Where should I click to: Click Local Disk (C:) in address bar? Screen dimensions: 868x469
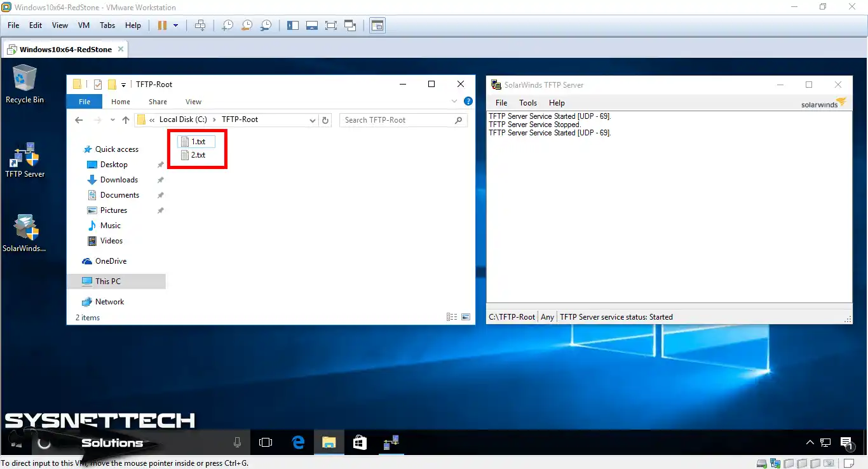[x=183, y=119]
